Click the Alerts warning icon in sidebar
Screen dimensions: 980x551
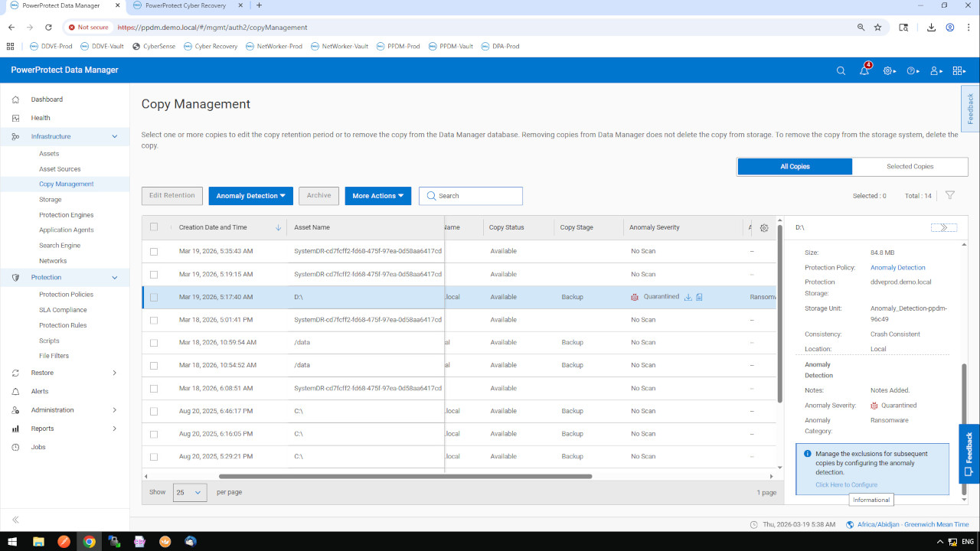pos(16,391)
